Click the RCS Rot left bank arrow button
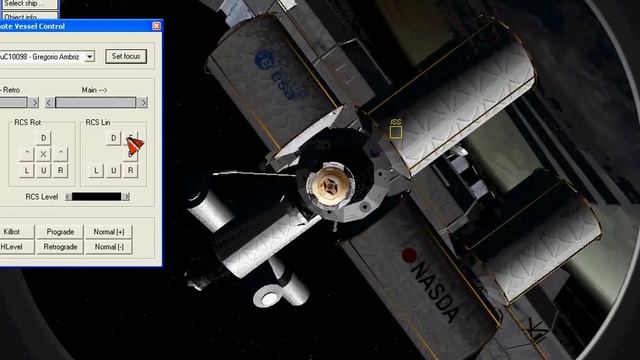 coord(27,154)
